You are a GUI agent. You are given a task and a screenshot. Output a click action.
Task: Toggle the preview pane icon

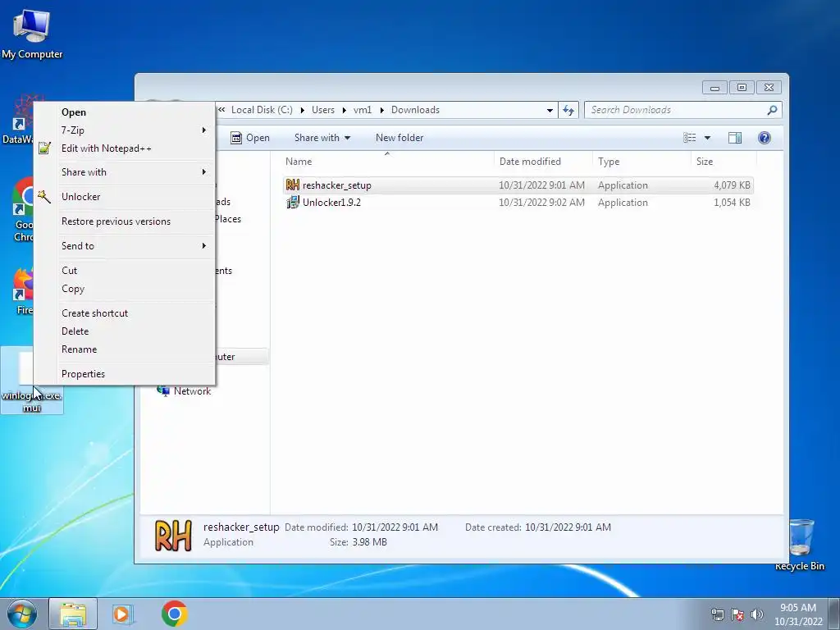click(x=734, y=138)
